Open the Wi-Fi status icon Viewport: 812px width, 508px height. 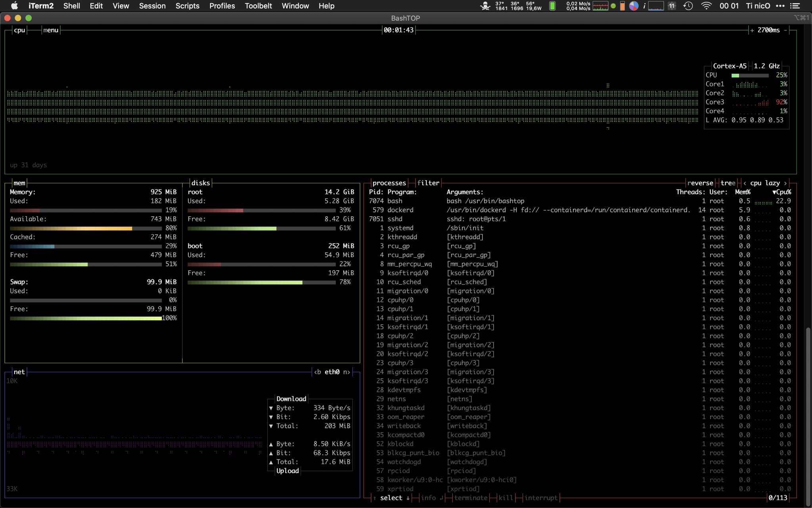coord(706,6)
